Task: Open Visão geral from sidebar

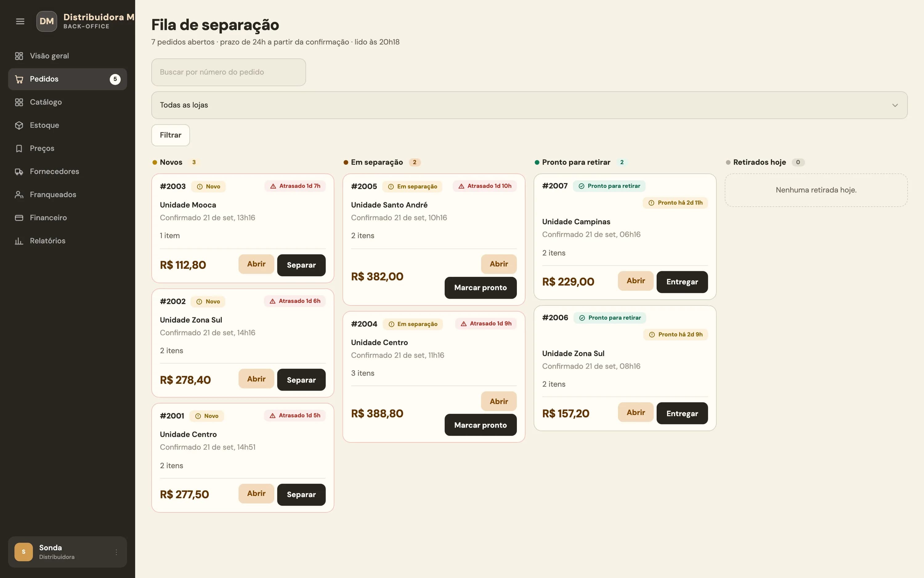Action: coord(67,56)
